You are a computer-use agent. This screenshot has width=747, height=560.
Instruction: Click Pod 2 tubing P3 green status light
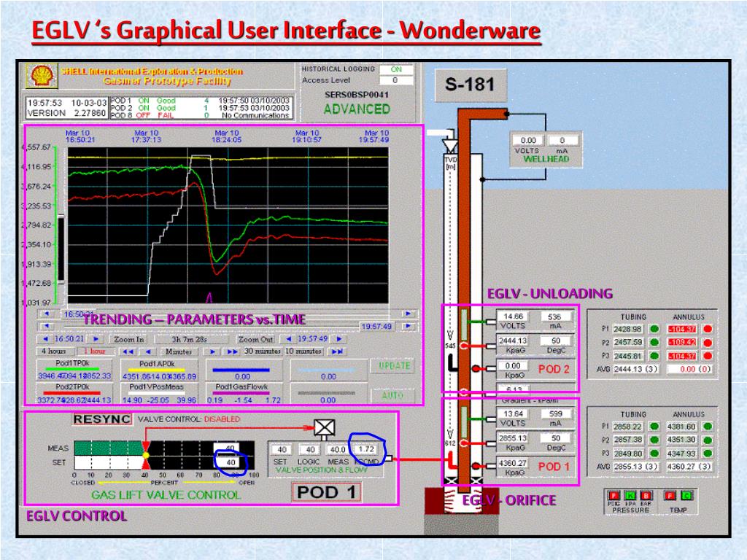click(x=654, y=356)
